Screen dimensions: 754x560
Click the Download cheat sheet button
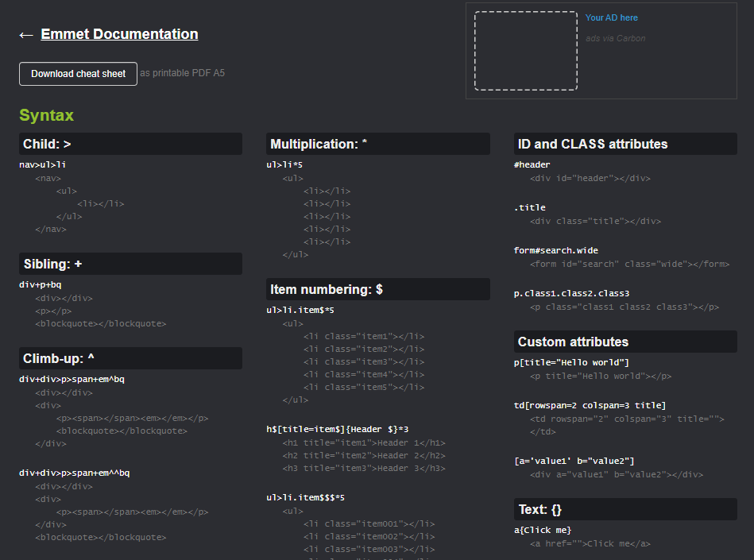coord(79,74)
